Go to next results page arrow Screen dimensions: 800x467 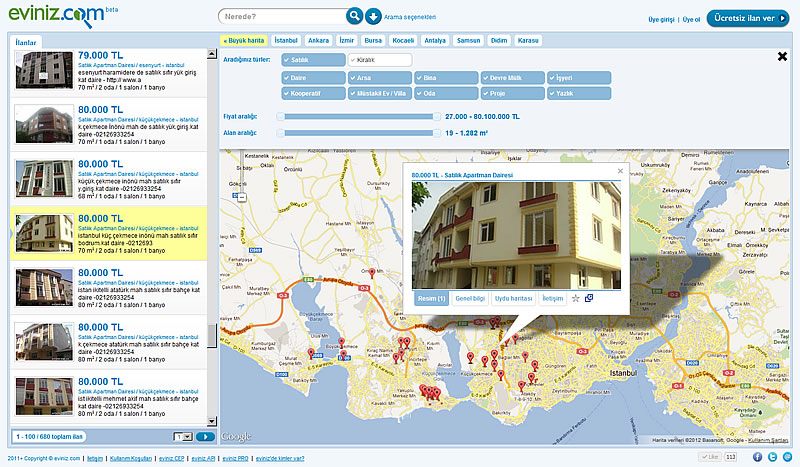tap(205, 437)
